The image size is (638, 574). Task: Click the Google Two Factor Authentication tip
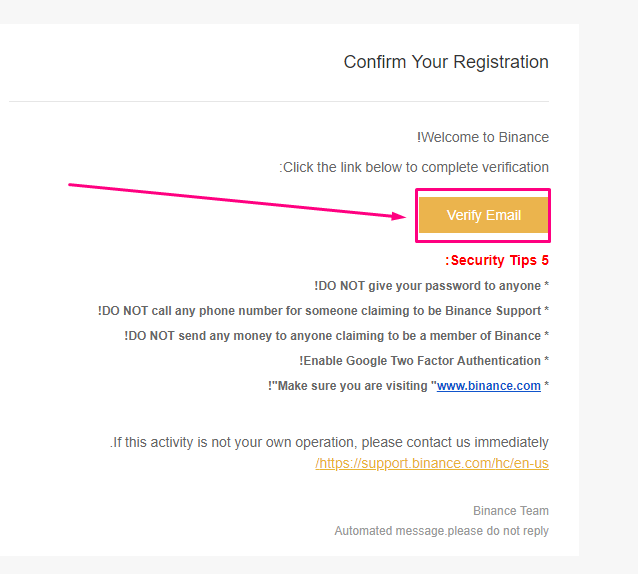click(424, 361)
